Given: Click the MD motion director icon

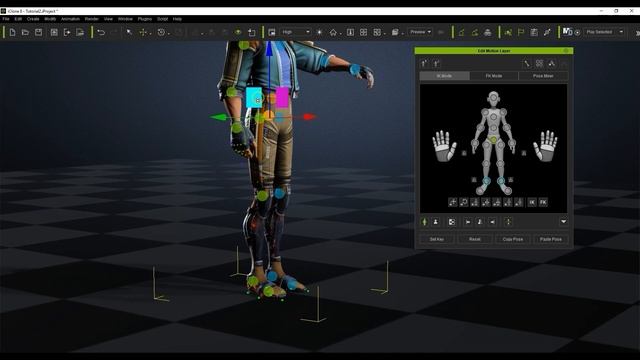Looking at the screenshot, I should point(567,32).
